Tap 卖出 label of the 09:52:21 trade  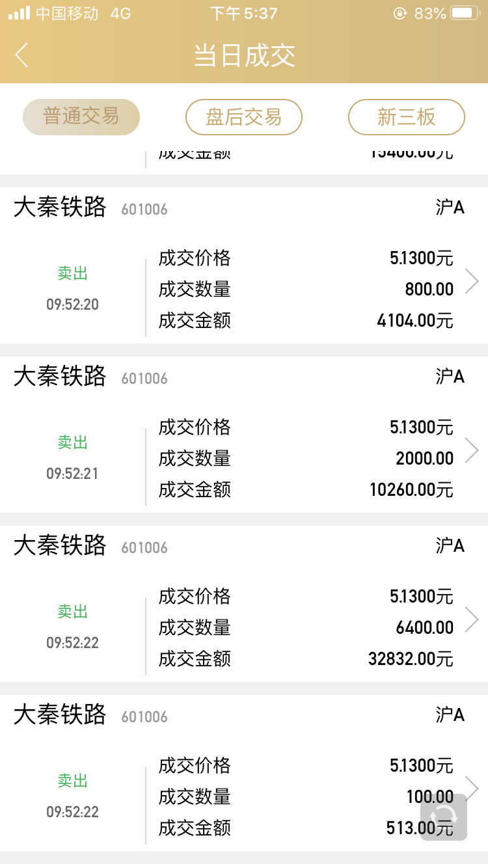pyautogui.click(x=73, y=443)
